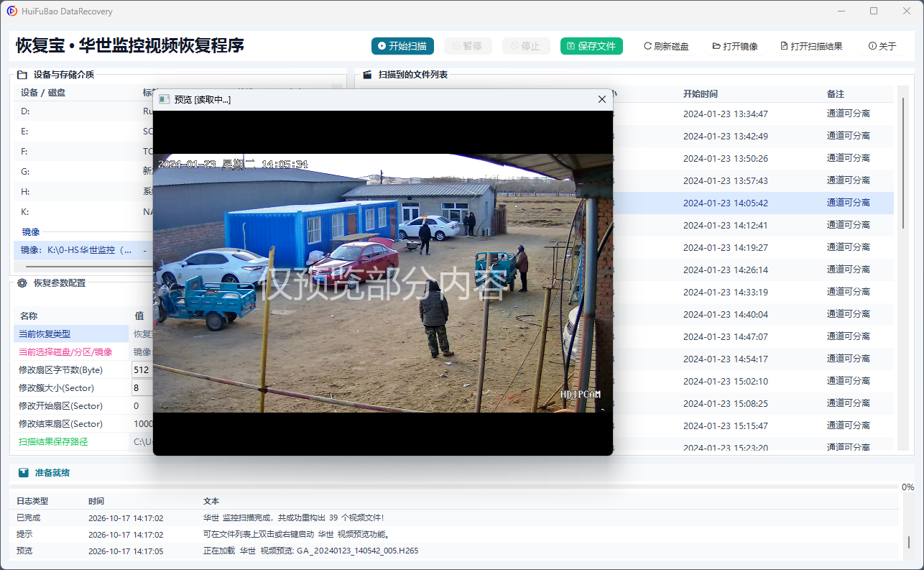This screenshot has width=924, height=570.
Task: Sort the file list by 开始时间 column header
Action: (701, 93)
